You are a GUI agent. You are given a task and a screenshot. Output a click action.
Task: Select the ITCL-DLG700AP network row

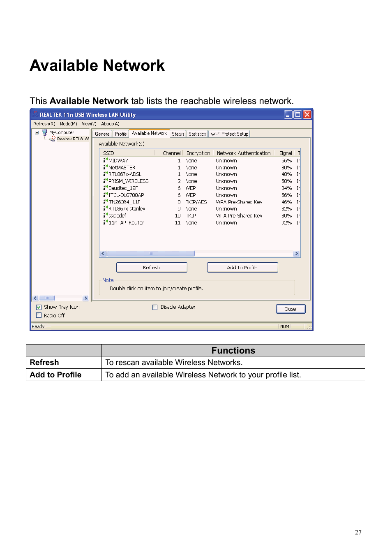point(200,195)
